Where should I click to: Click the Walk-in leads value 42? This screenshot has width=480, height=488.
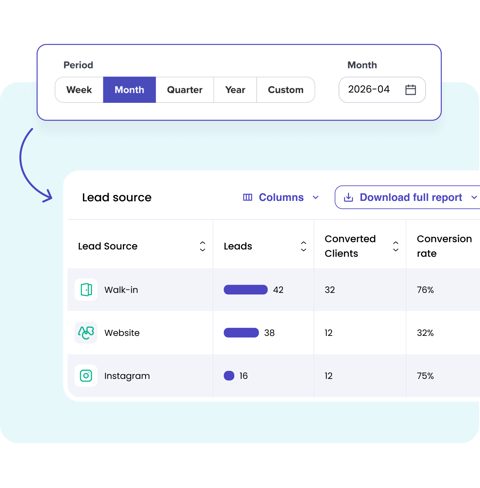click(x=278, y=290)
